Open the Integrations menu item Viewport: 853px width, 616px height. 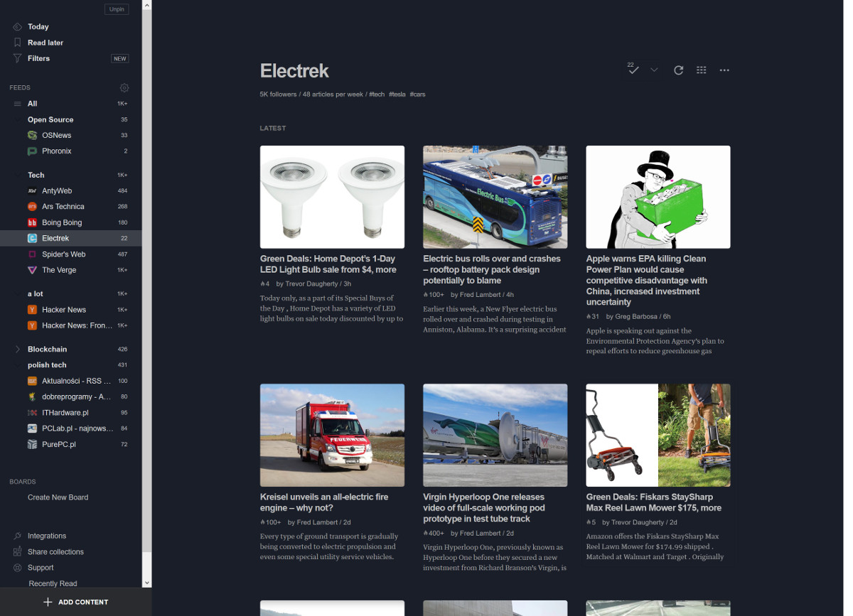coord(47,536)
